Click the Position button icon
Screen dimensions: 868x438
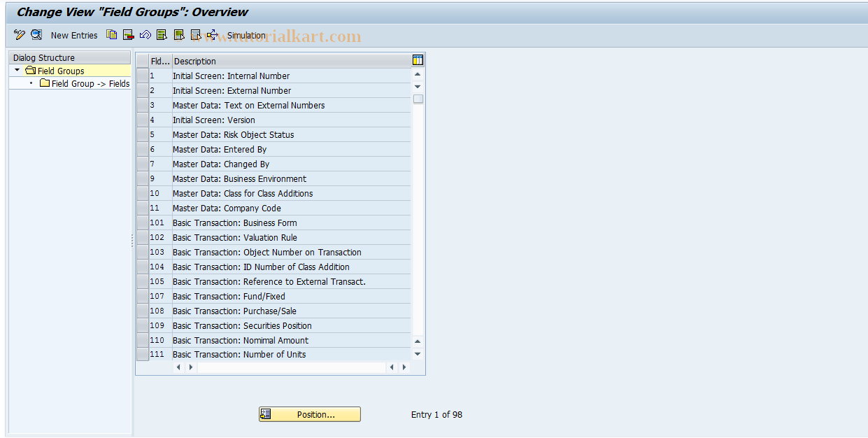pos(265,414)
